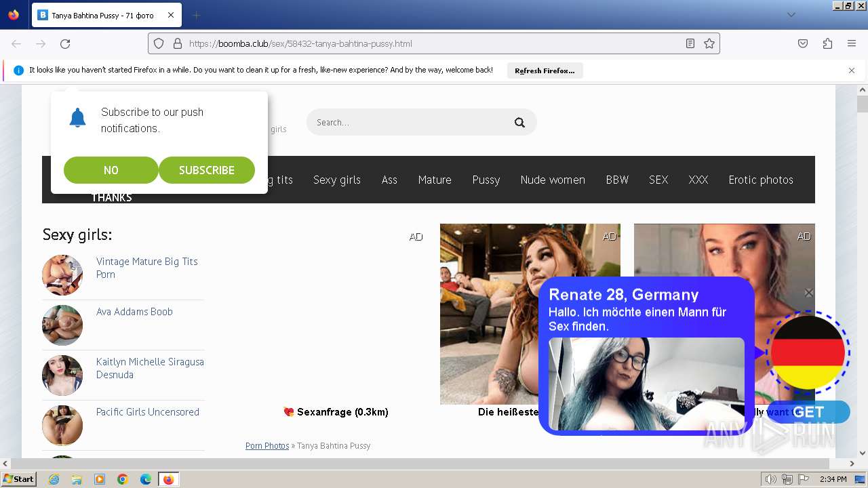Bookmark this page with the star icon
868x488 pixels.
[x=709, y=43]
